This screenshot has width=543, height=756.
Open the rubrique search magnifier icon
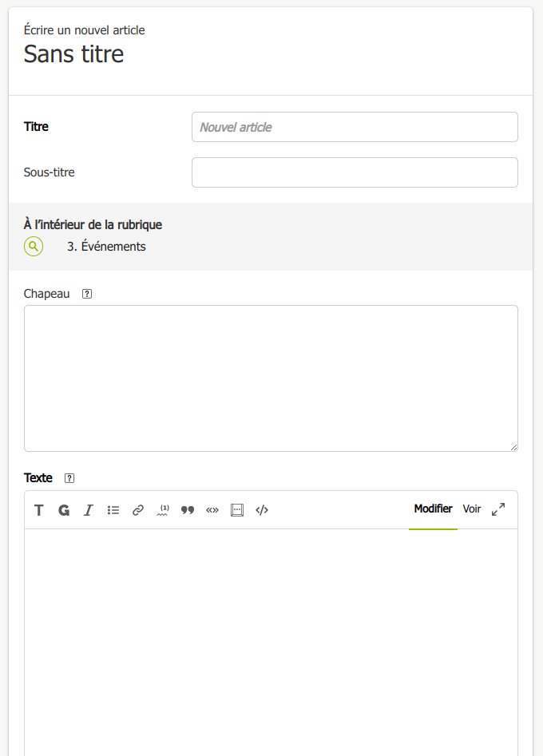click(34, 247)
